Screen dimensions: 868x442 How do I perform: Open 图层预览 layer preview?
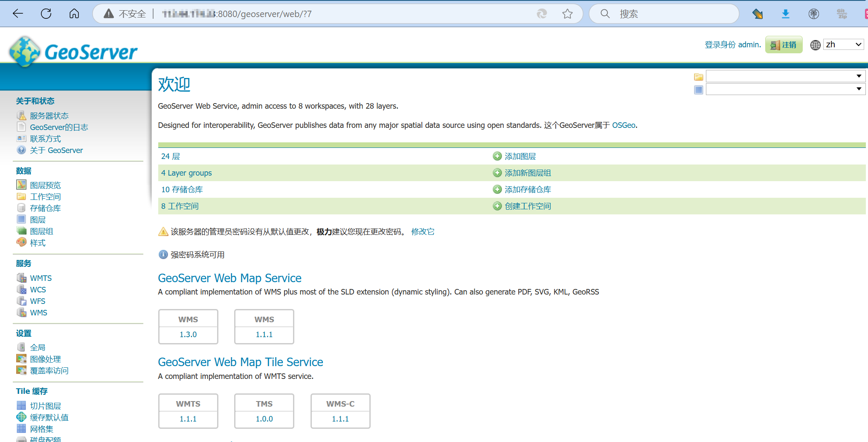pos(45,185)
